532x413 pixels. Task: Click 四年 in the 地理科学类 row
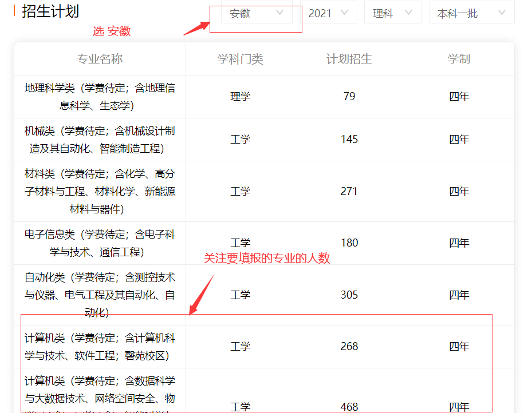(459, 97)
